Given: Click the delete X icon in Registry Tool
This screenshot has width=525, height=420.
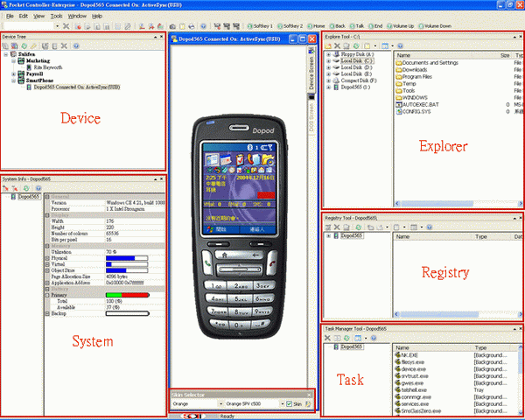Looking at the screenshot, I should point(337,227).
